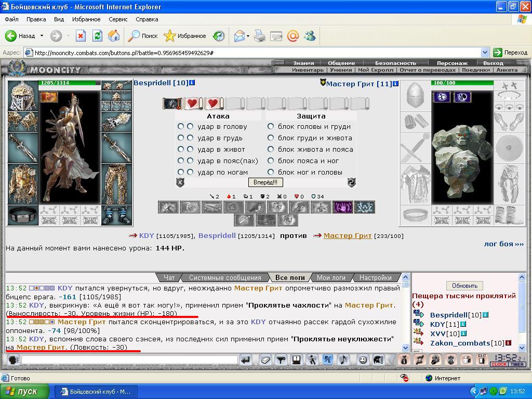Select блок живота и пояса radio
532x399 pixels.
(x=270, y=149)
